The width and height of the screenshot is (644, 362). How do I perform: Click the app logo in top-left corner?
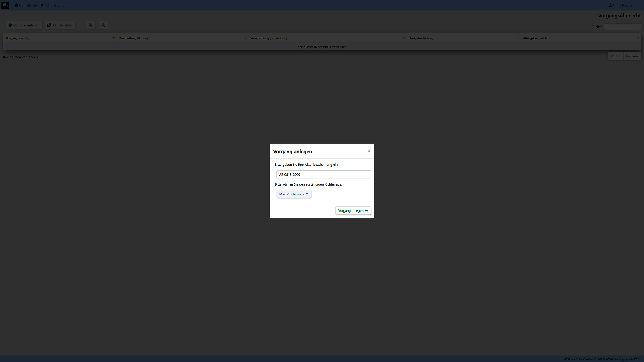tap(5, 5)
